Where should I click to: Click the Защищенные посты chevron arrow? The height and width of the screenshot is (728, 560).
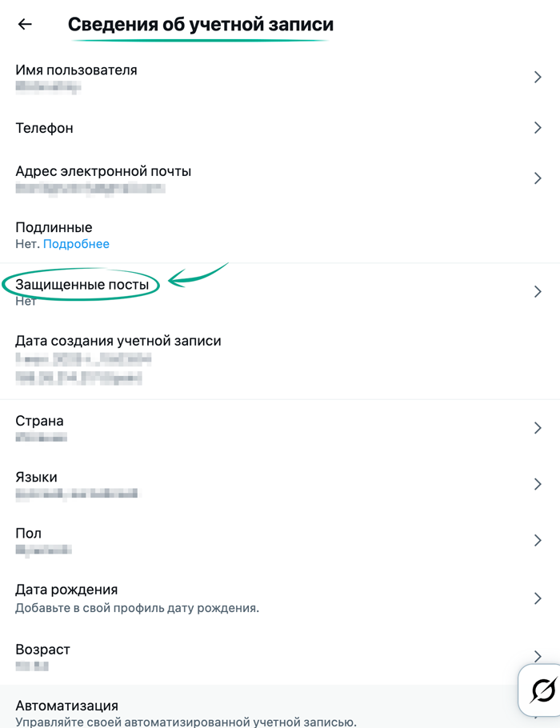point(538,292)
